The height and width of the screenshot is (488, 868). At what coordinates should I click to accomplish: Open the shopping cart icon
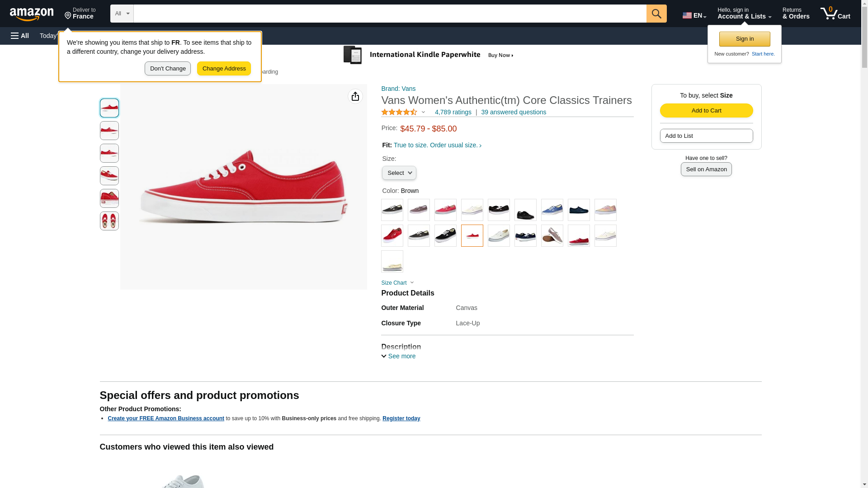pos(835,14)
